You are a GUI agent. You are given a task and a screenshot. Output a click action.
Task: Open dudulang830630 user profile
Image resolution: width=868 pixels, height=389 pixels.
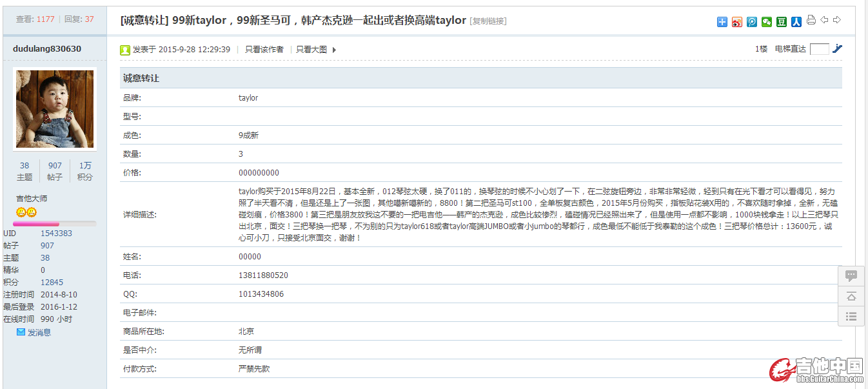(x=47, y=48)
